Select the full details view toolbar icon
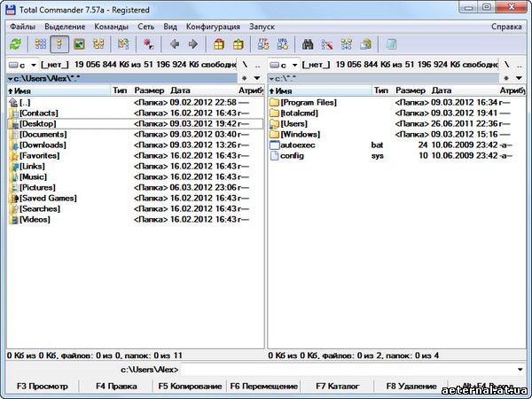532x399 pixels. [59, 44]
